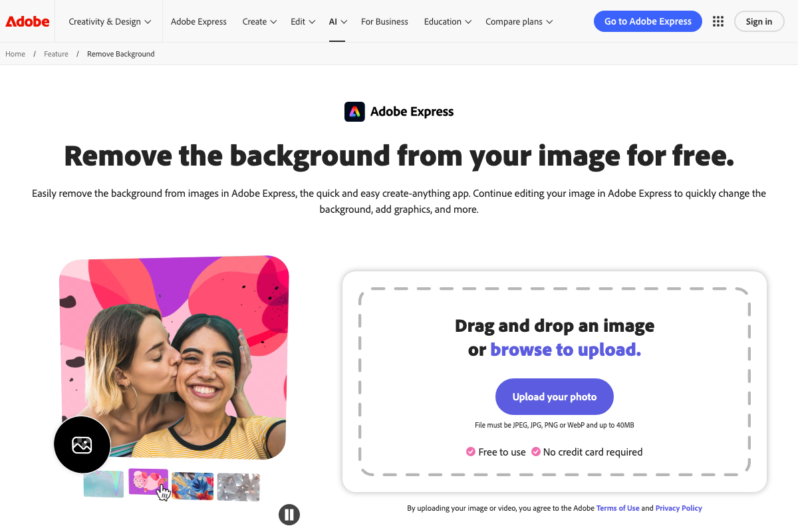This screenshot has width=798, height=532.
Task: Pause the background removal demo animation
Action: (x=289, y=514)
